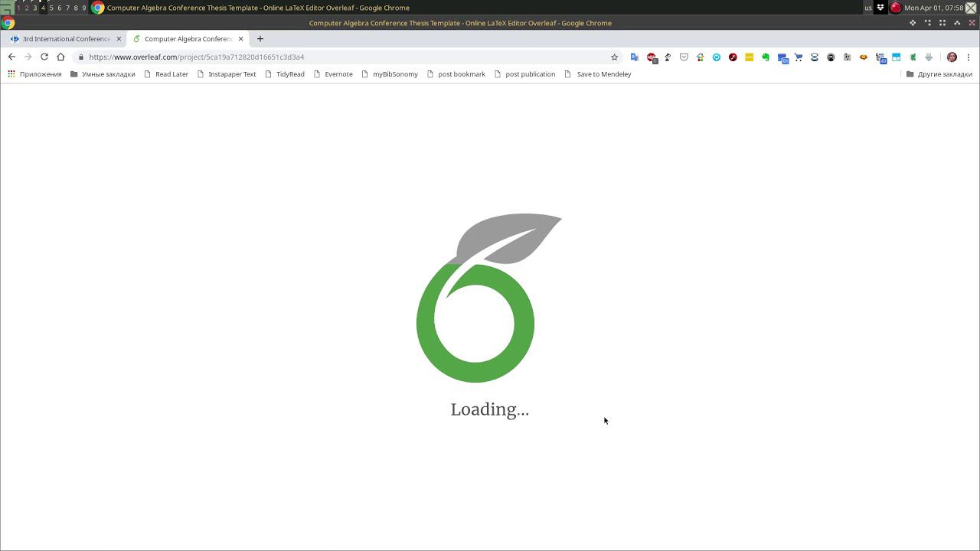This screenshot has width=980, height=551.
Task: Open the Adblock Plus extension icon
Action: [652, 57]
